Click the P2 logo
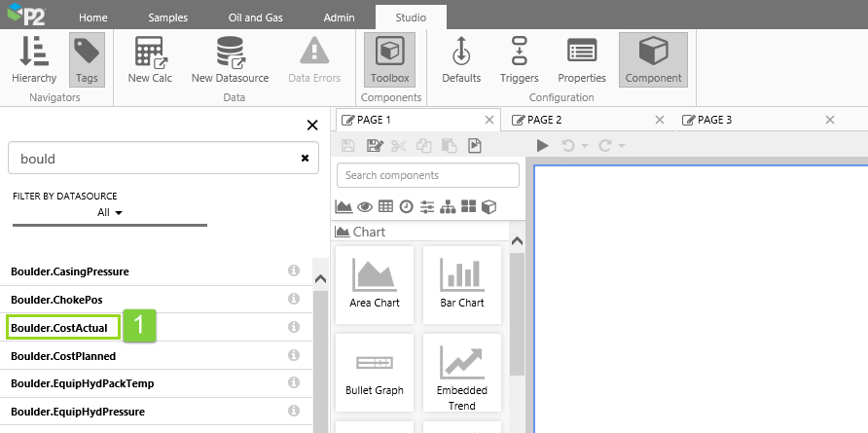The height and width of the screenshot is (433, 868). click(x=26, y=15)
